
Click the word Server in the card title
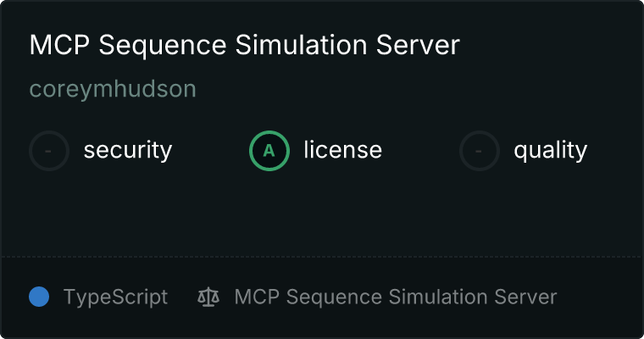click(x=418, y=45)
